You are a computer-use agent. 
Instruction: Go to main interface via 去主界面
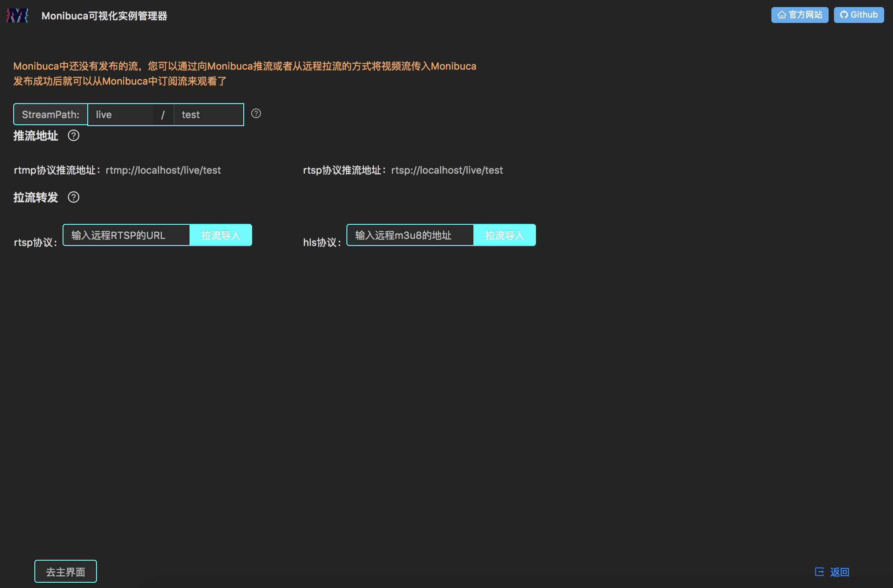click(66, 572)
